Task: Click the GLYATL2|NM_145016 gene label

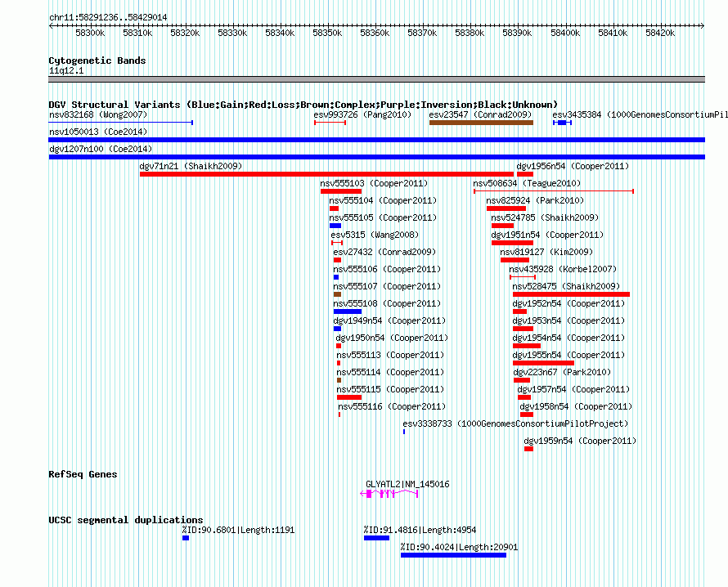Action: click(x=407, y=484)
